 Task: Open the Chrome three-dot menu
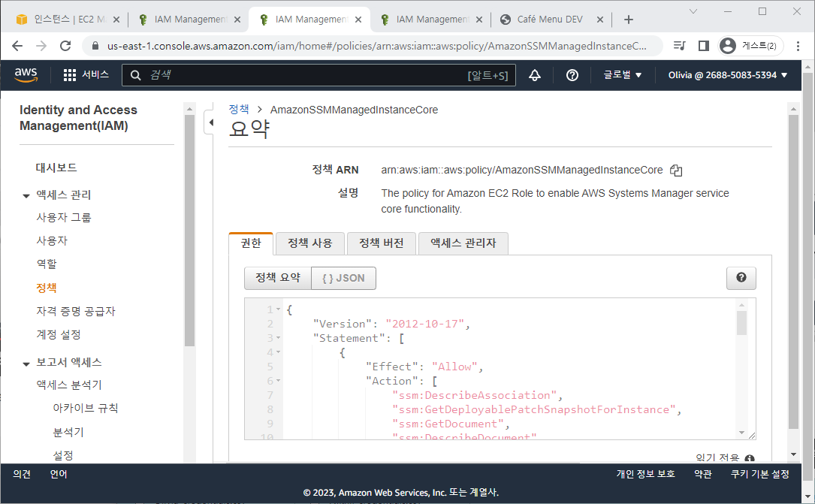click(x=798, y=46)
